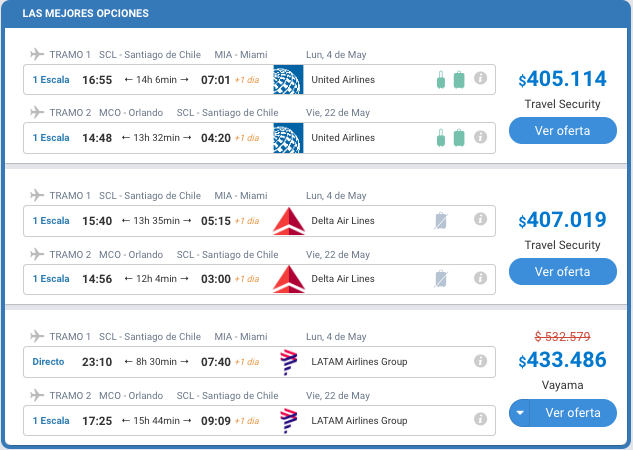Click carry-on bag icon on United 16:55 flight

point(441,80)
